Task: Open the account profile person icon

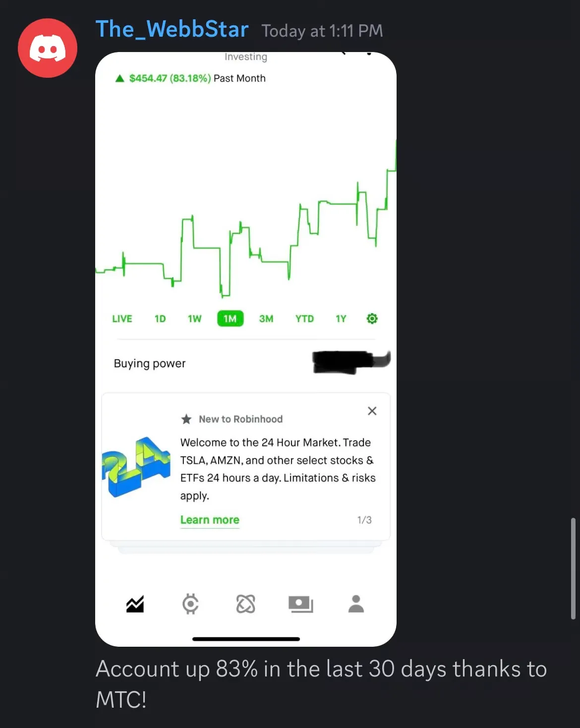Action: coord(356,604)
